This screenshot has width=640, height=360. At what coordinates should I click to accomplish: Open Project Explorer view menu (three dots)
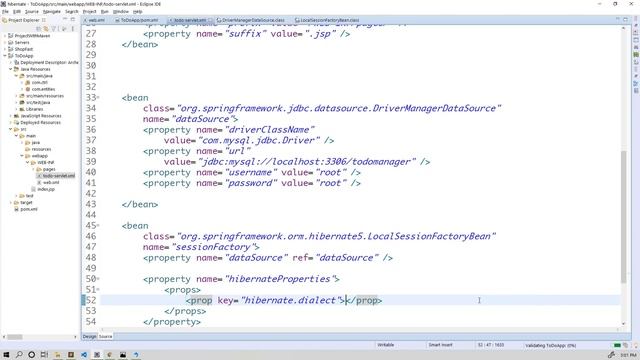73,29
